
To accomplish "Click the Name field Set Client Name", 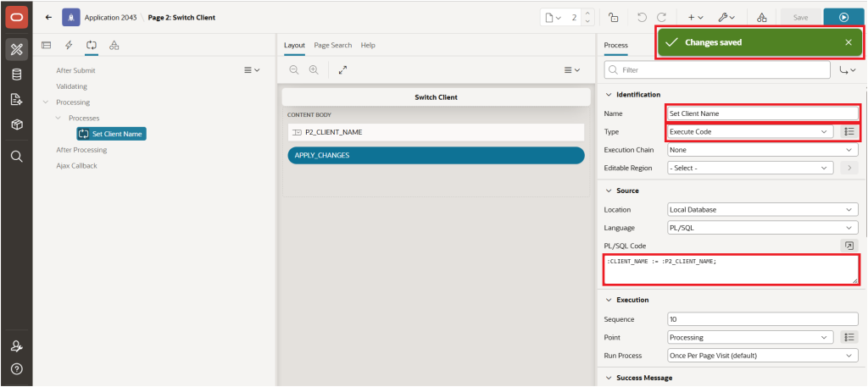I will [x=763, y=113].
